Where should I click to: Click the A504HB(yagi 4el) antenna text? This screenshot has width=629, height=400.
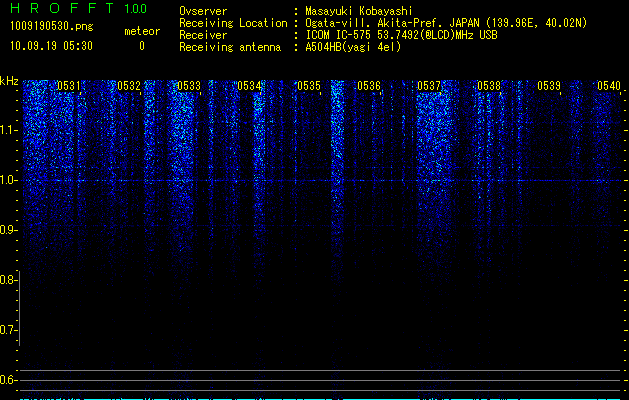[x=353, y=47]
